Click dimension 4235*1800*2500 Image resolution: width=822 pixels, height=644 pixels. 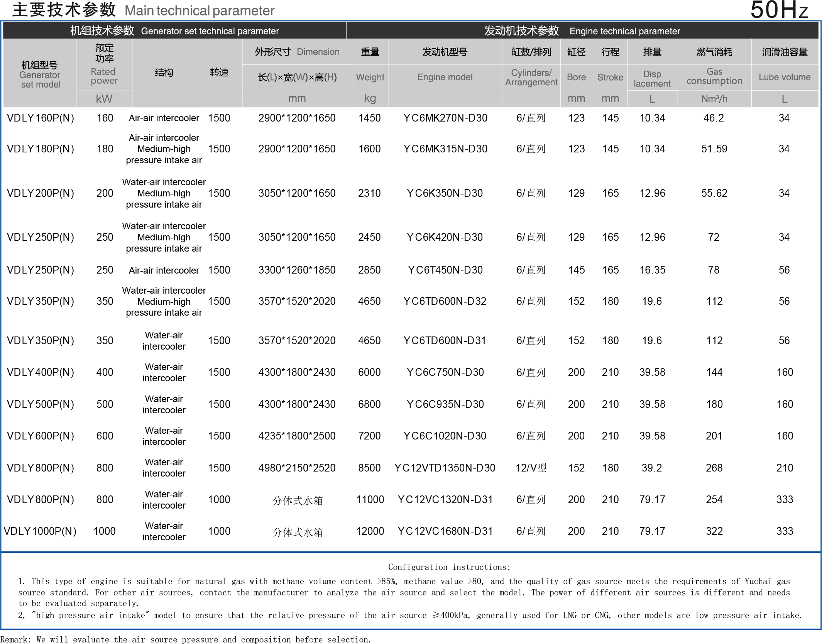pos(297,436)
